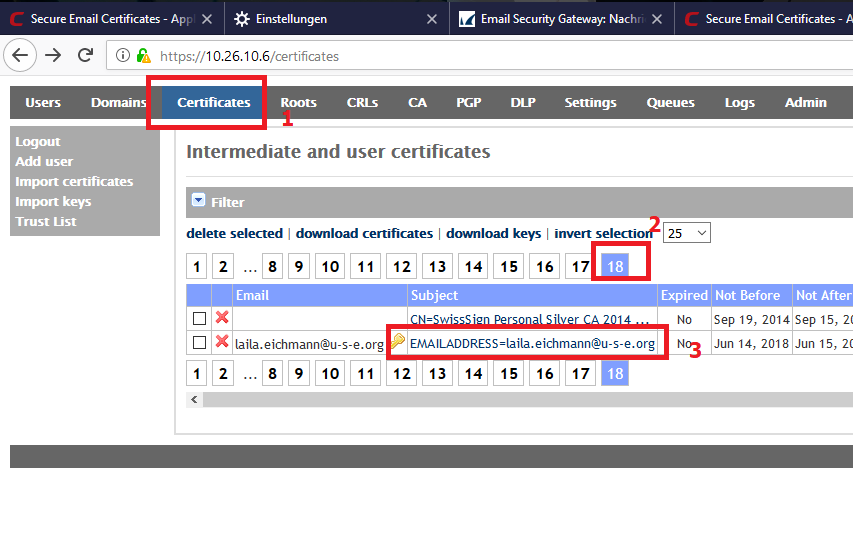The image size is (853, 546).
Task: Open the 25 per-page dropdown
Action: 686,232
